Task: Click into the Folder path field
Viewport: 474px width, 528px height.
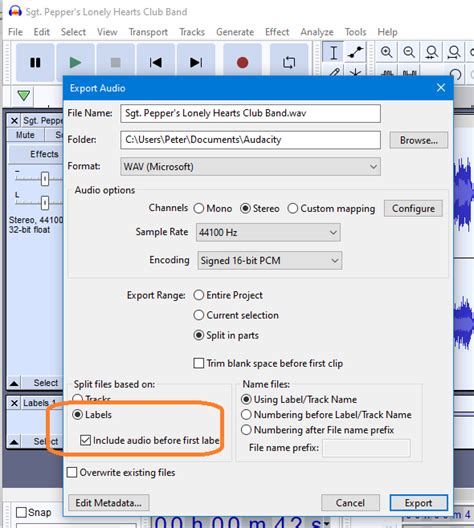Action: point(250,140)
